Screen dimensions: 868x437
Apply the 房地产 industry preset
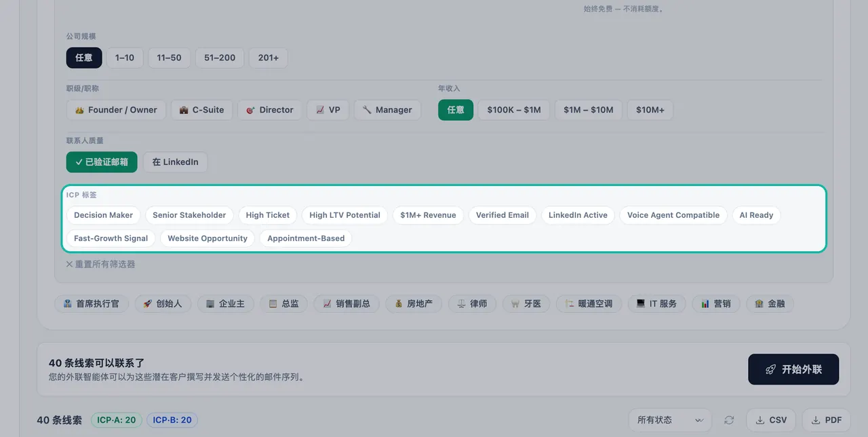coord(414,304)
